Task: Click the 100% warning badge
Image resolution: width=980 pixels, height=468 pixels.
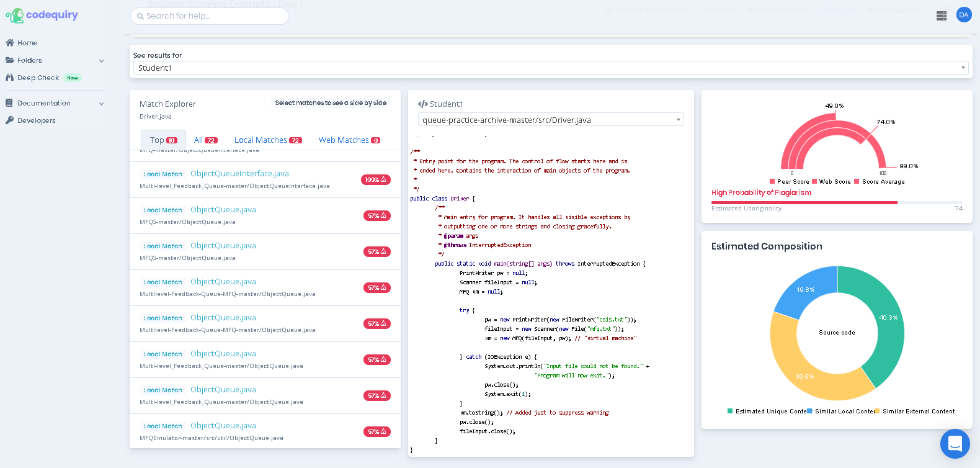Action: [376, 180]
